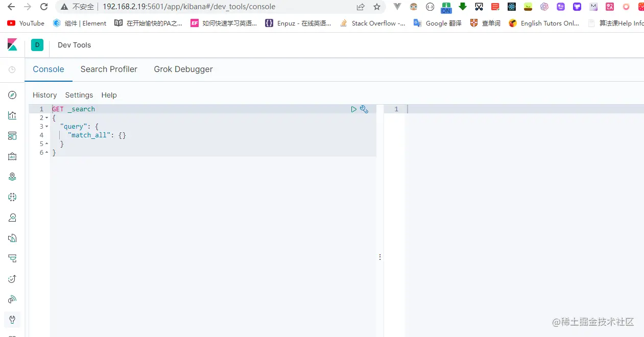Open Canvas from the sidebar icon

tap(12, 156)
